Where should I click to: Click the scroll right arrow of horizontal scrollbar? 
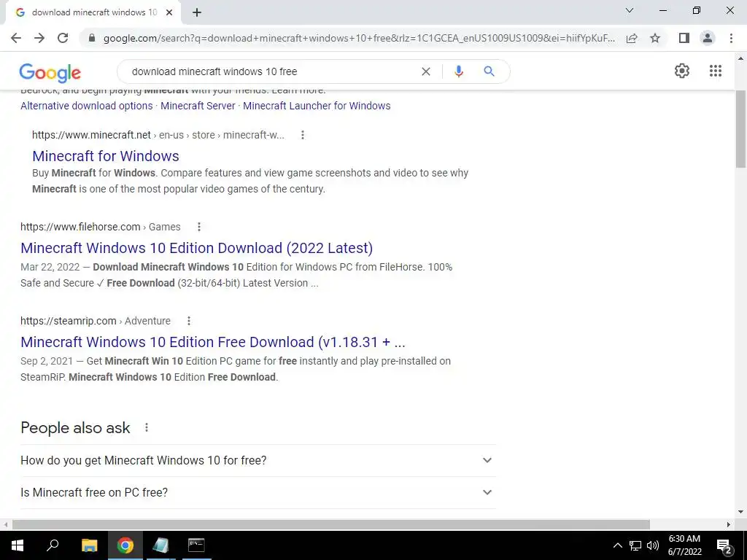(x=728, y=524)
